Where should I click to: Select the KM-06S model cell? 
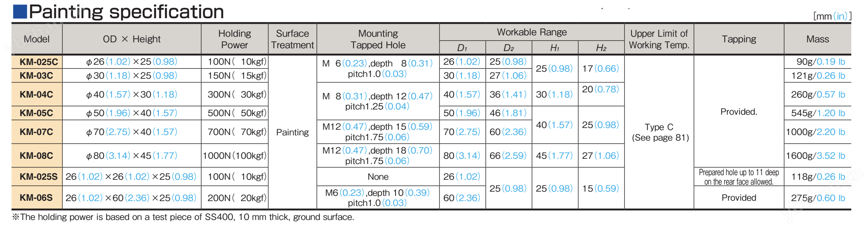[x=37, y=198]
